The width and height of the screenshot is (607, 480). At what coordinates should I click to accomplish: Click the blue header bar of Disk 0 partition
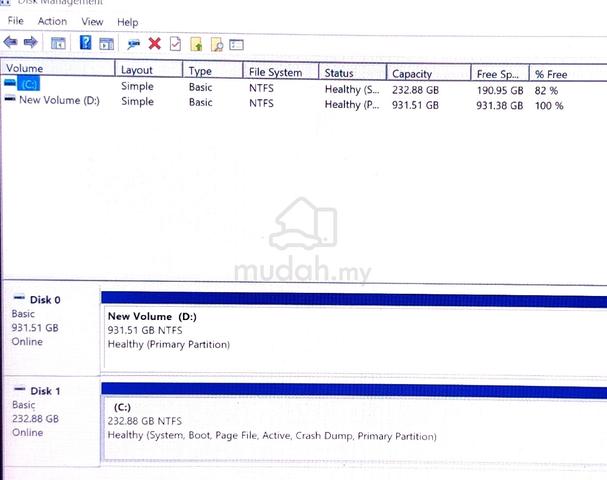tap(354, 298)
